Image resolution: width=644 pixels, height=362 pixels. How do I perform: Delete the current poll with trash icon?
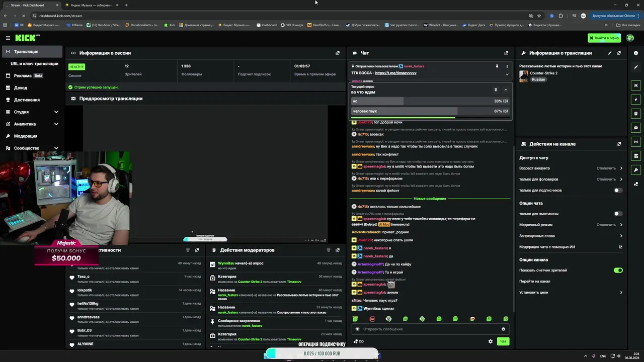(x=496, y=89)
